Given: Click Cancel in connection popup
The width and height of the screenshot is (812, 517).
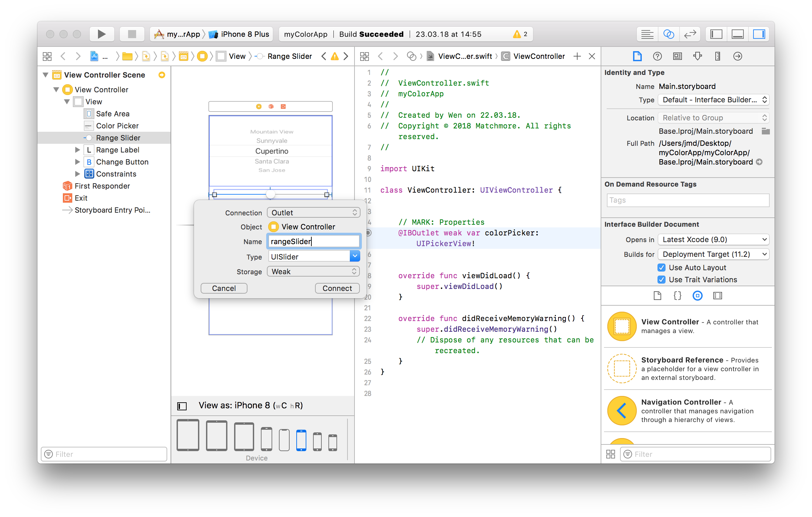Looking at the screenshot, I should click(x=224, y=288).
